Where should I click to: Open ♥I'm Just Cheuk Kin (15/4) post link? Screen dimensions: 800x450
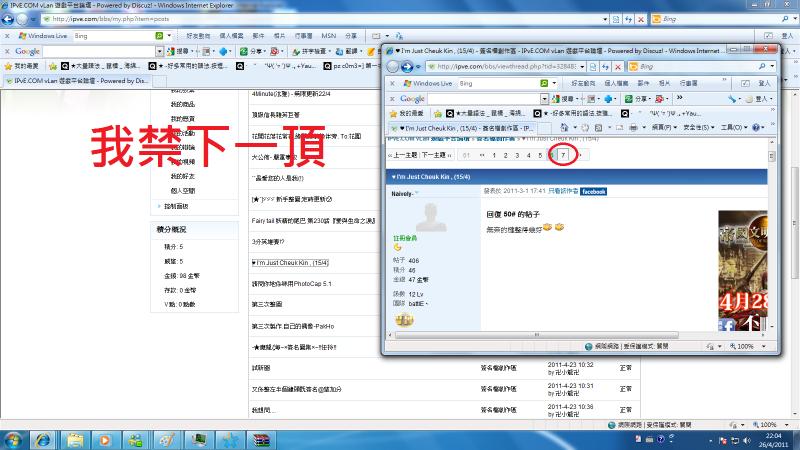click(x=290, y=263)
